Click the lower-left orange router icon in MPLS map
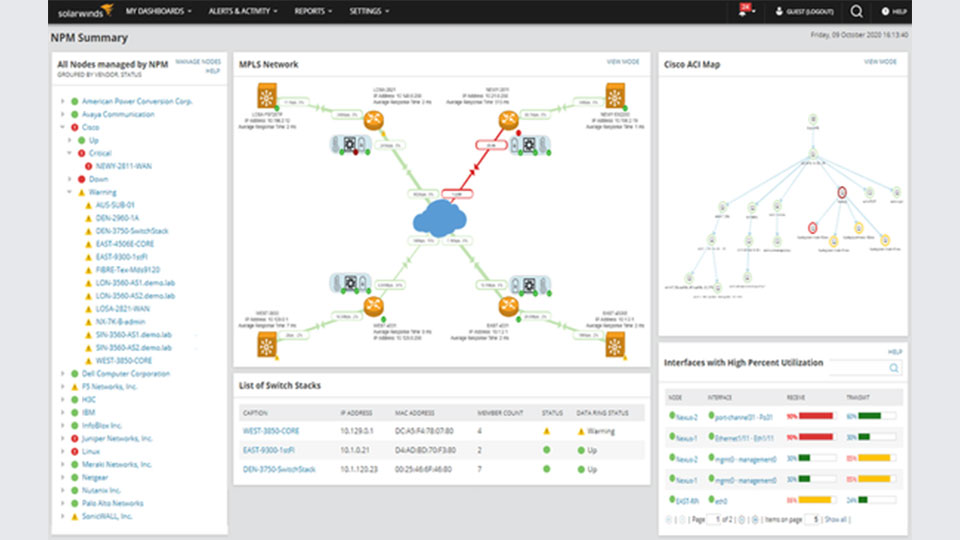960x540 pixels. pyautogui.click(x=373, y=306)
